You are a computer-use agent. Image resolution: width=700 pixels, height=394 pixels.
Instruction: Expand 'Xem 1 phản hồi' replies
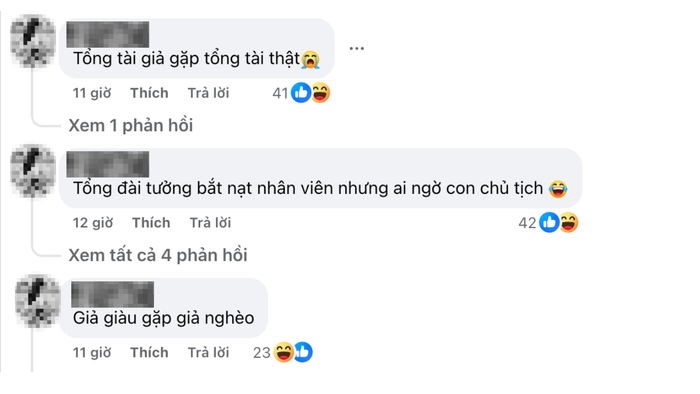[130, 125]
